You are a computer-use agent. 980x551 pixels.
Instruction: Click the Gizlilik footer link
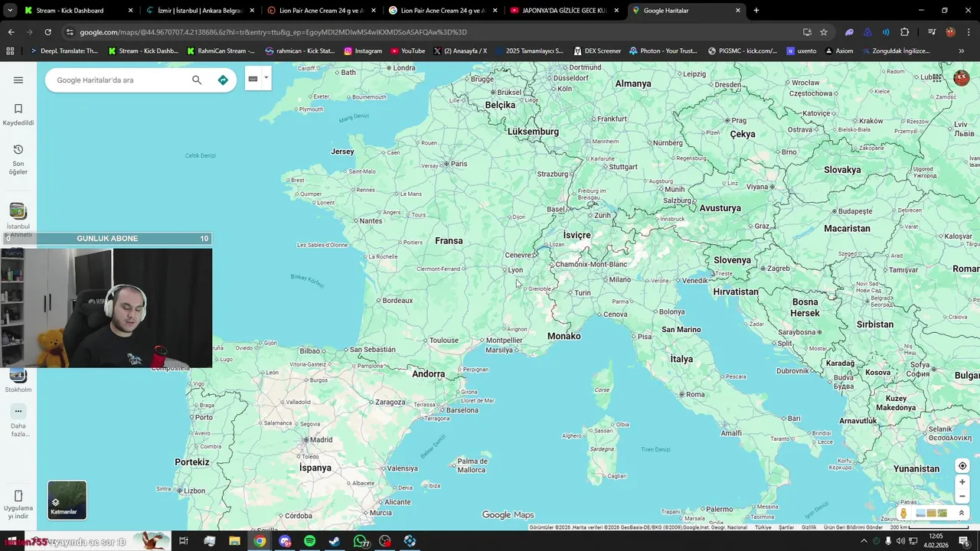808,527
